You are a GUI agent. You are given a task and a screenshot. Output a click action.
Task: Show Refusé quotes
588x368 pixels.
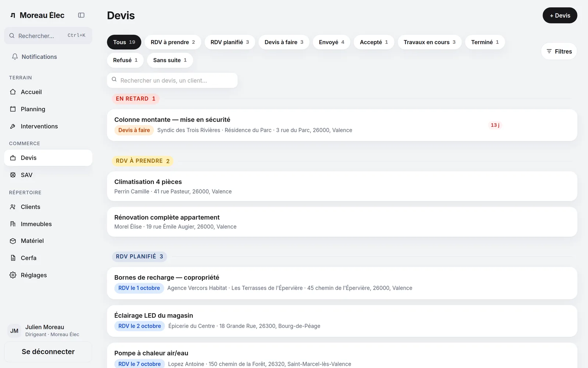coord(125,60)
